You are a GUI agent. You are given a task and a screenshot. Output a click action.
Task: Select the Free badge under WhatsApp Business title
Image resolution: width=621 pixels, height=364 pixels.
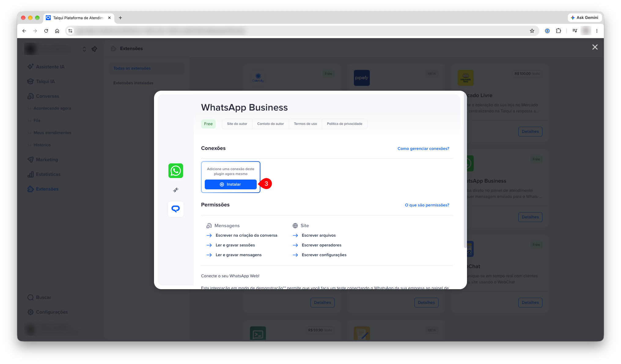(208, 124)
